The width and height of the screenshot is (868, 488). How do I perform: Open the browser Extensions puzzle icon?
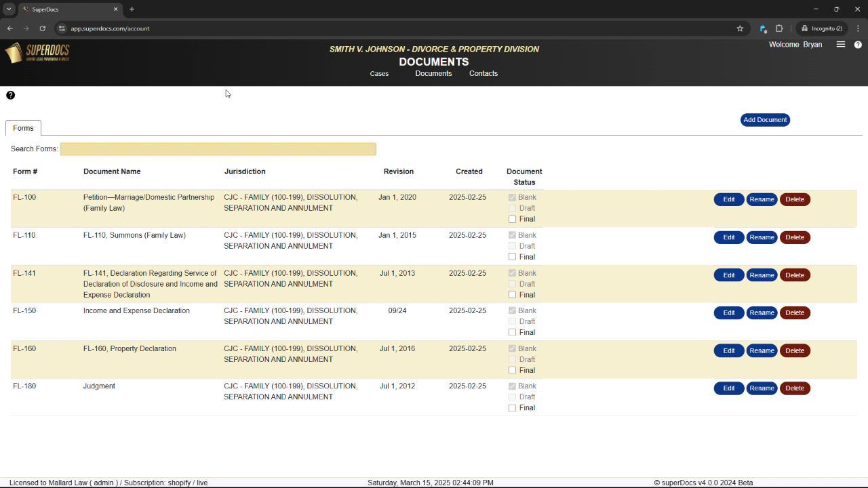pos(779,28)
